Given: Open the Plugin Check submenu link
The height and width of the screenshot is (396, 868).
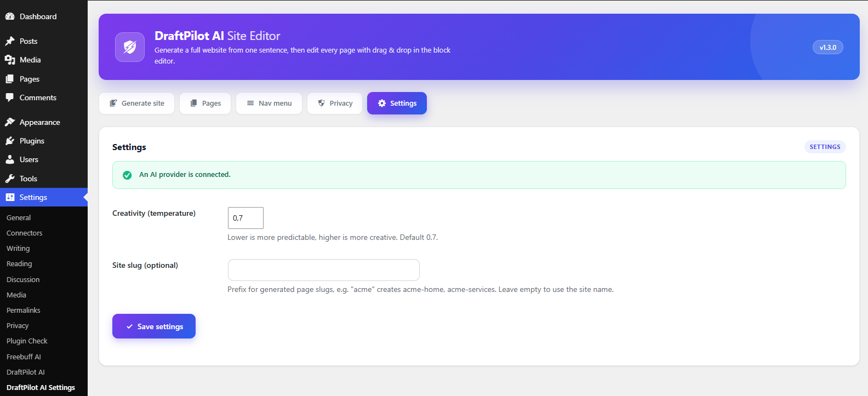Looking at the screenshot, I should click(27, 341).
